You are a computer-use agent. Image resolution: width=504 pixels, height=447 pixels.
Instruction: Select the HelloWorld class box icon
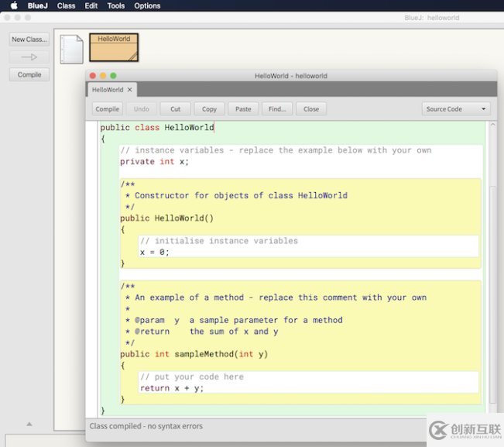[114, 48]
